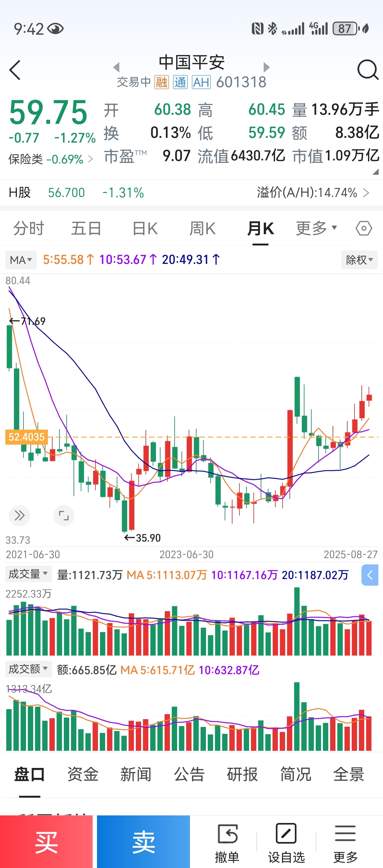
Task: Expand the quote details corner triangle
Action: click(x=375, y=172)
